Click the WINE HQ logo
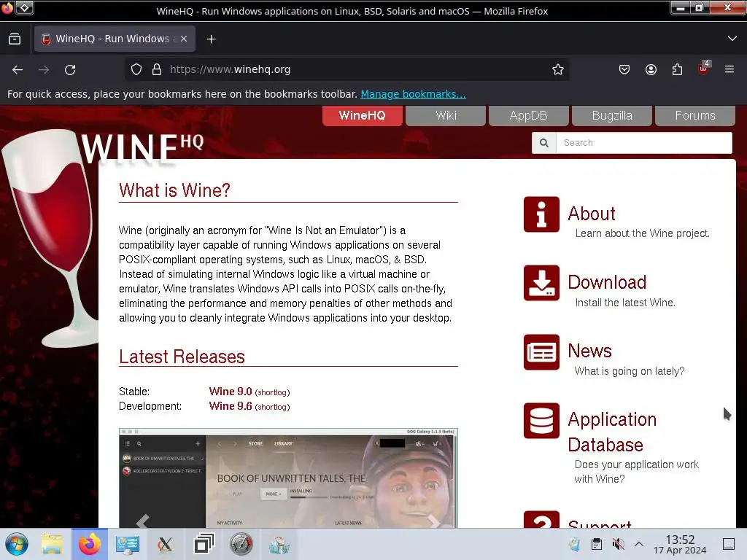Screen dimensions: 747x560 pos(142,148)
